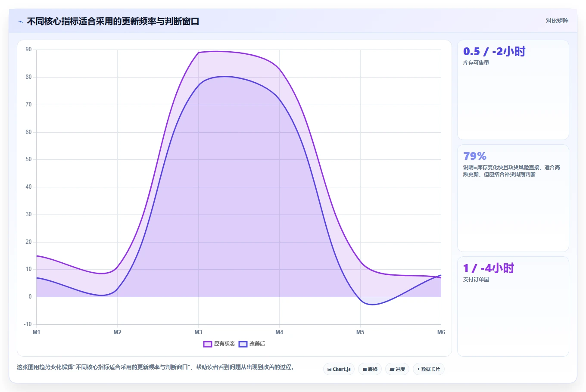Open the 79% description card
This screenshot has width=586, height=392.
513,198
